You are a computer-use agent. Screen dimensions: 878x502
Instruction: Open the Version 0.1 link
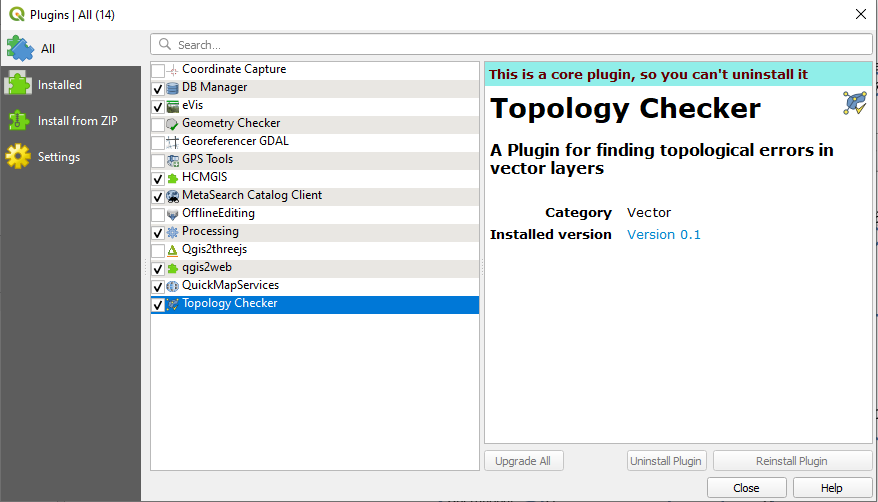pyautogui.click(x=664, y=234)
